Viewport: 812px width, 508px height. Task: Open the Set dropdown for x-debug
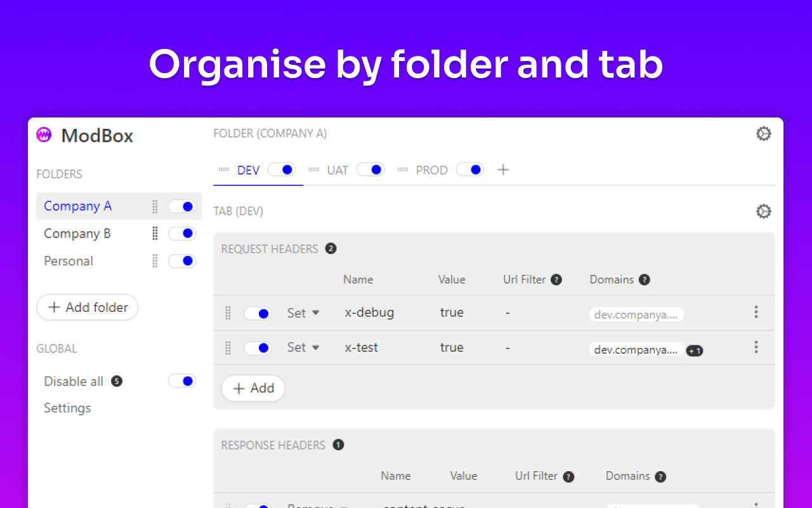[303, 312]
